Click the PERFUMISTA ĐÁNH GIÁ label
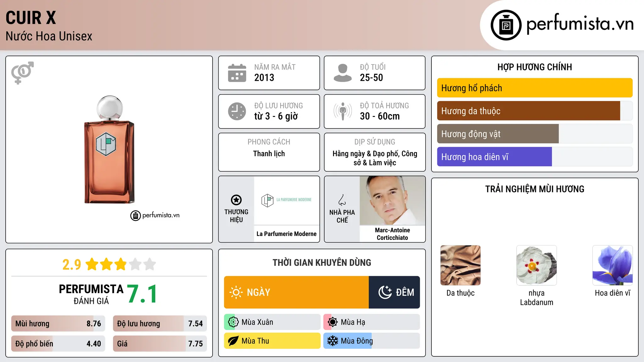 tap(91, 294)
